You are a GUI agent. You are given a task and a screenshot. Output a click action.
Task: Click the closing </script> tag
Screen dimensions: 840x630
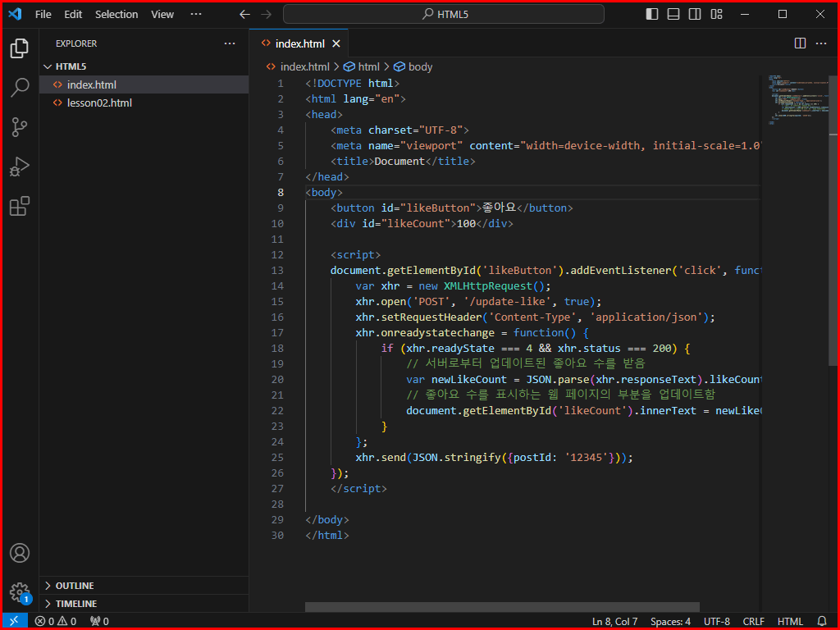pyautogui.click(x=358, y=489)
